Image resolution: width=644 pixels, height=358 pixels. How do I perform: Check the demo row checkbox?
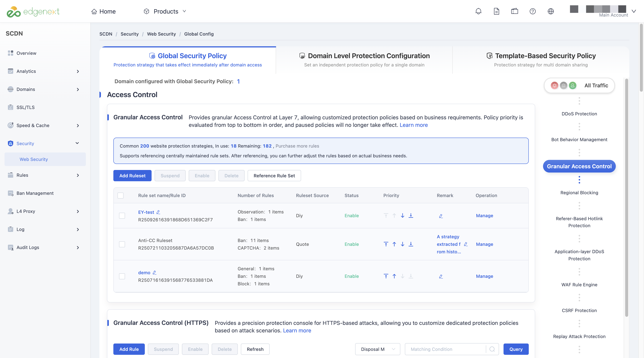122,276
